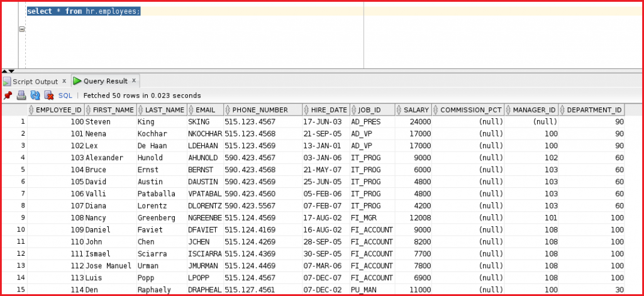Close the Query Result tab
Viewport: 644px width, 296px height.
tap(135, 81)
